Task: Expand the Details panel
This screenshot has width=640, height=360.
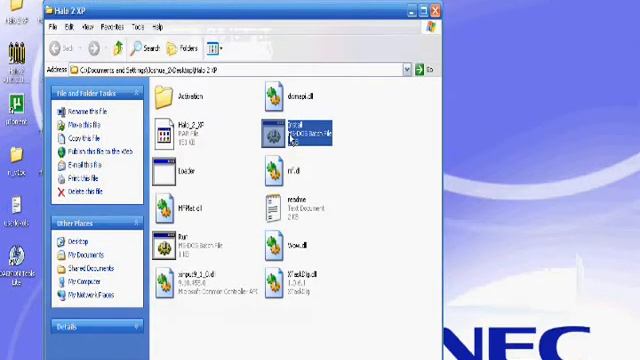Action: (x=137, y=326)
